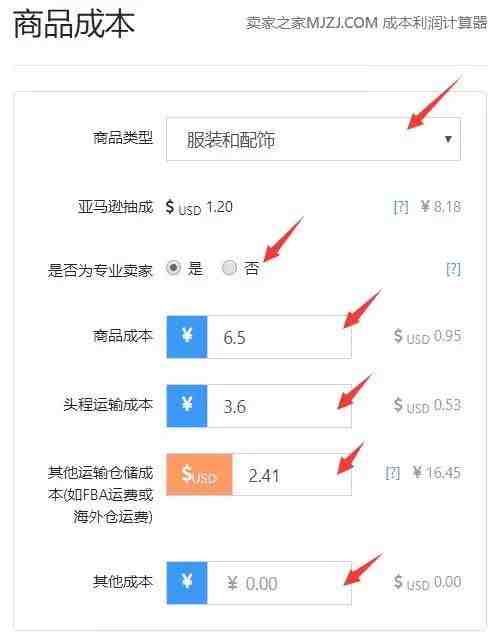Click yen currency icon for 商品成本
Viewport: 501px width, 642px height.
pyautogui.click(x=187, y=337)
